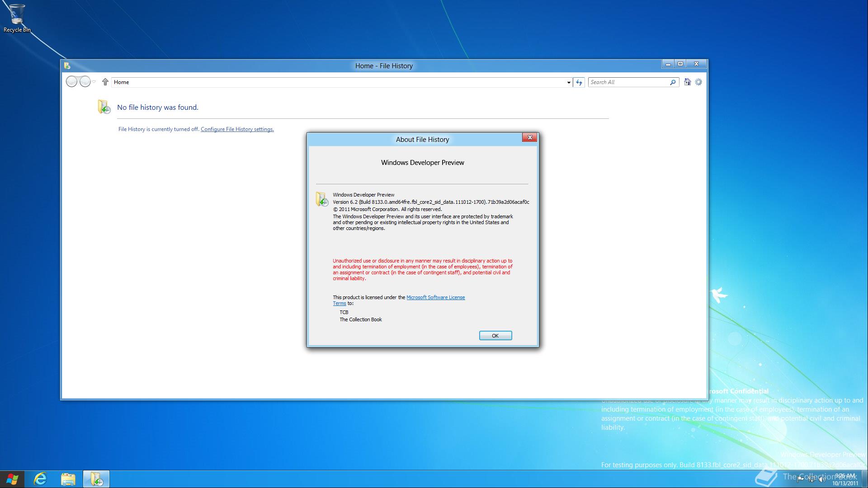
Task: Open the Start menu from taskbar
Action: point(12,479)
